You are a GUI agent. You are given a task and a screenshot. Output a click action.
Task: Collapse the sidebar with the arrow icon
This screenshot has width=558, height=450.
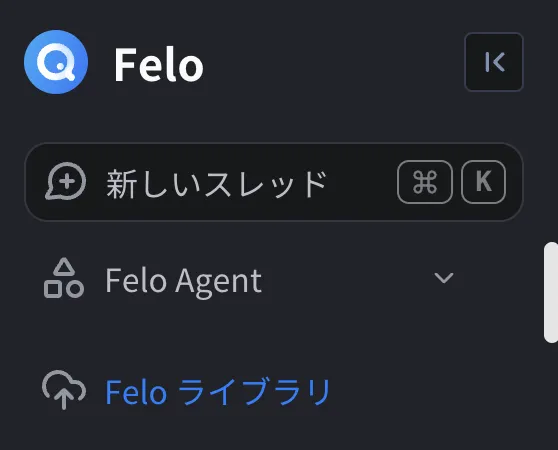(494, 62)
